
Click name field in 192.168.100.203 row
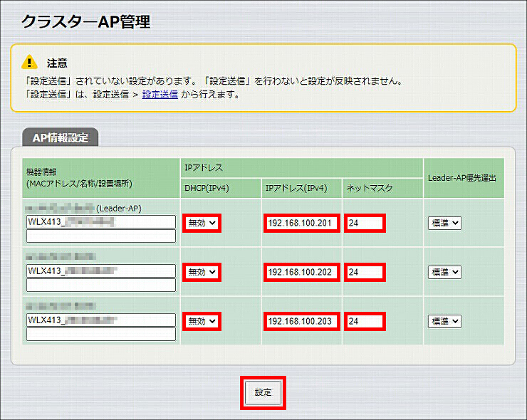(x=101, y=320)
